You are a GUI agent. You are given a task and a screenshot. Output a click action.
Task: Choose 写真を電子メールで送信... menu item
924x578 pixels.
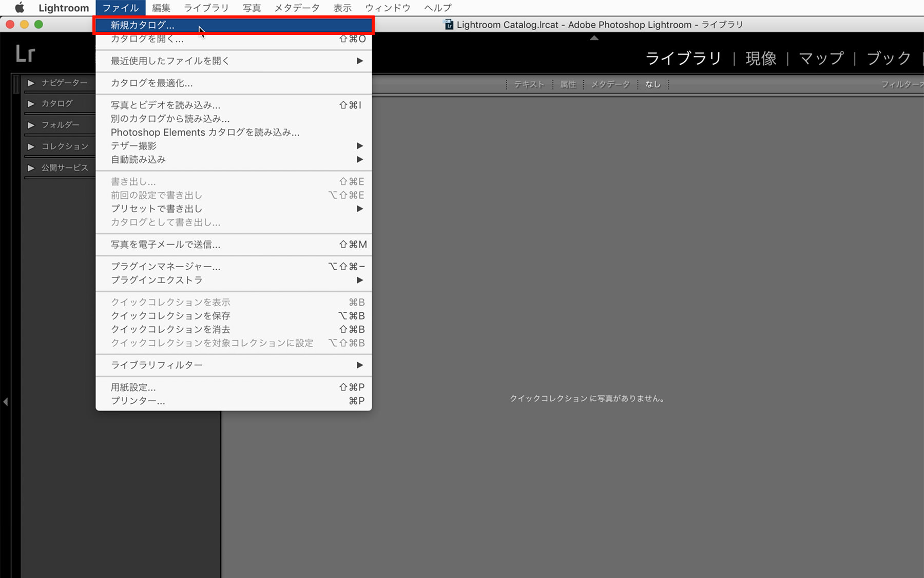click(234, 245)
